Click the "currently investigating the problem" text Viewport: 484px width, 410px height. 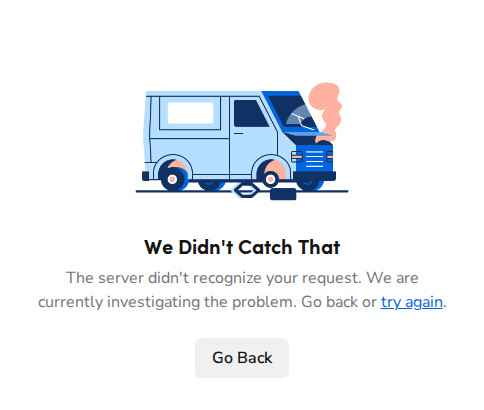(x=167, y=302)
